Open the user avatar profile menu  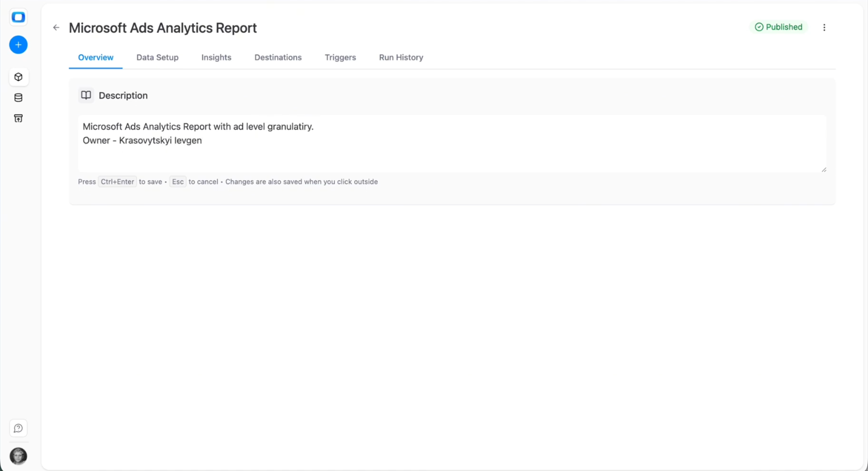tap(18, 456)
